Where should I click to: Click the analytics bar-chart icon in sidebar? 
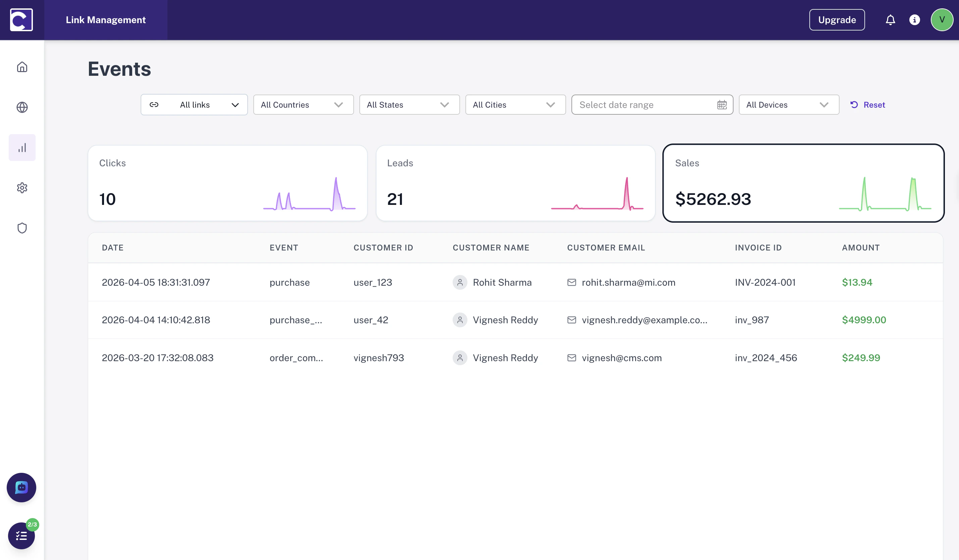point(22,147)
